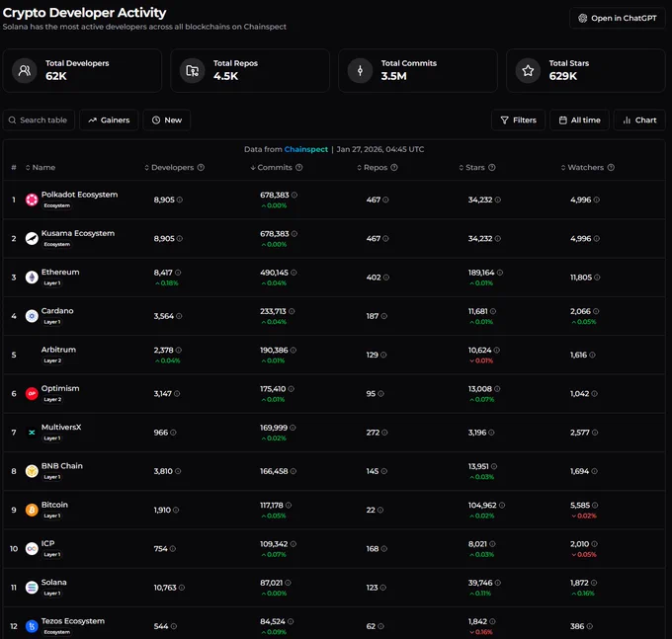Select Bitcoin's 104,962 stars value
Viewport: 672px width, 639px height.
pos(482,506)
